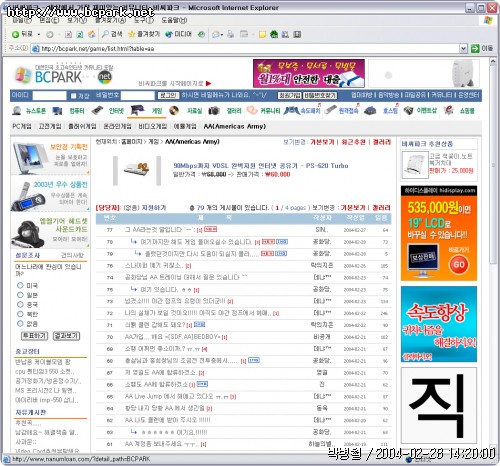This screenshot has width=500, height=466.
Task: Click the address bar URL field
Action: pyautogui.click(x=245, y=49)
